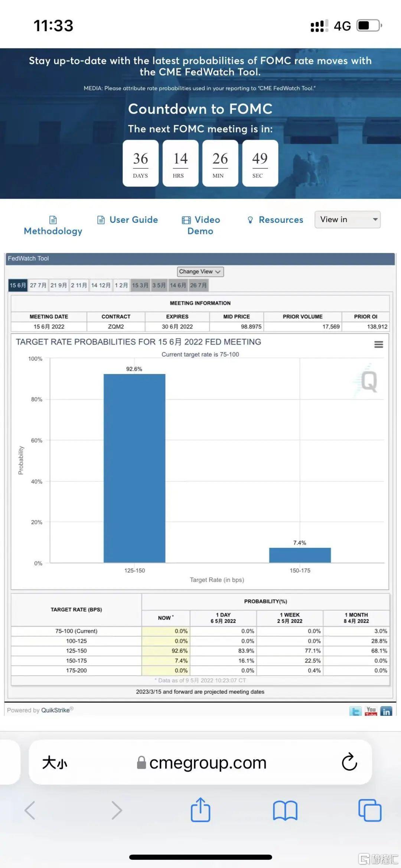Tap the battery status icon

pos(369,26)
